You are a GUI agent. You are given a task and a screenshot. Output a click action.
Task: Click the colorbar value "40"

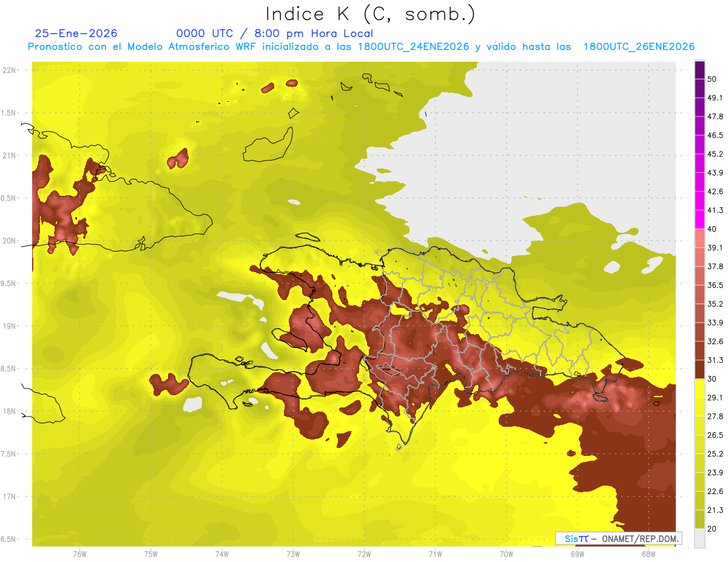(712, 229)
